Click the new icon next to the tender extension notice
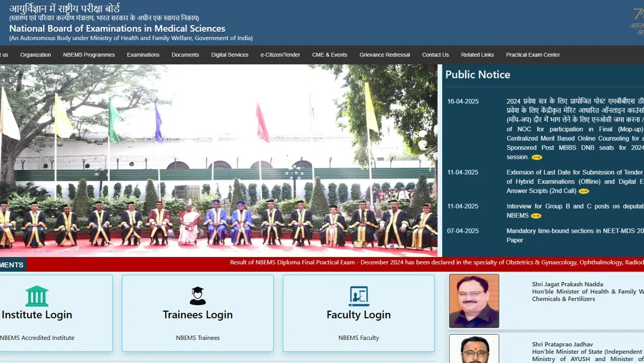Viewport: 644px width, 363px height. click(x=583, y=191)
